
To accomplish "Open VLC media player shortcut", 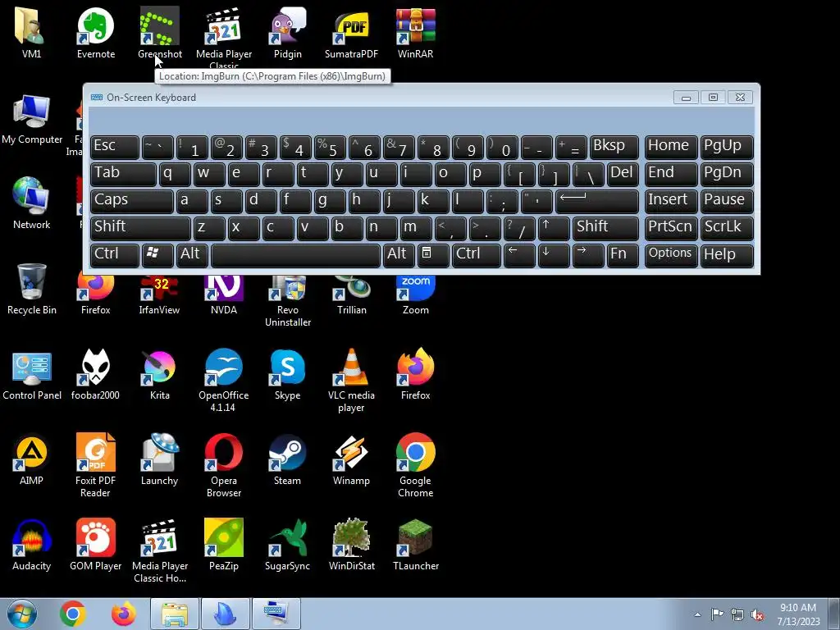I will (x=351, y=381).
